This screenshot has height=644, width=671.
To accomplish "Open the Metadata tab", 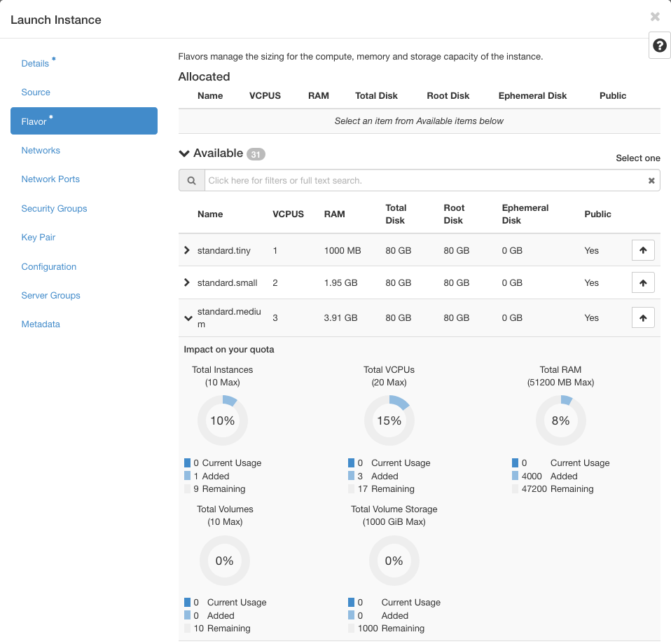I will coord(41,324).
